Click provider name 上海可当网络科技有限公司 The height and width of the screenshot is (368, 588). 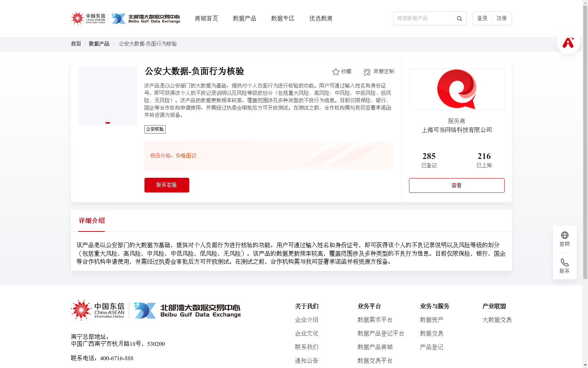pos(456,130)
